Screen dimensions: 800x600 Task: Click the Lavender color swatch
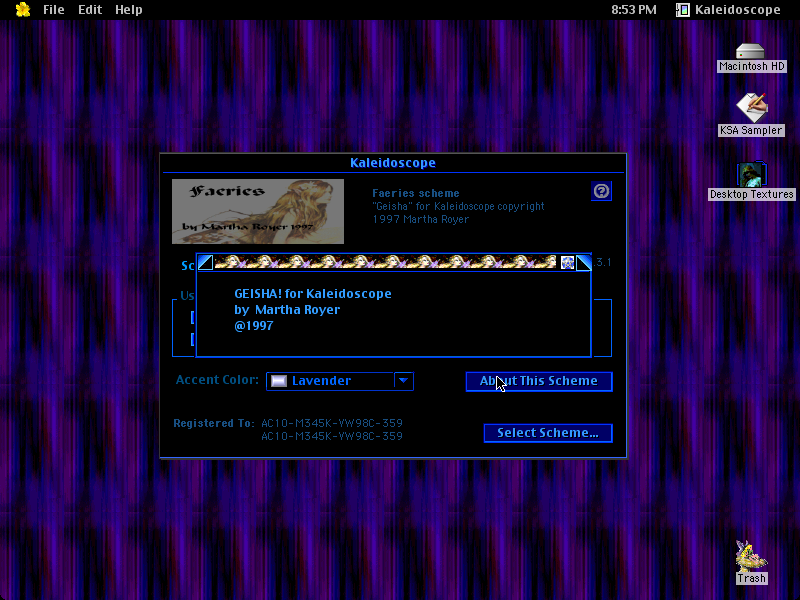[279, 381]
